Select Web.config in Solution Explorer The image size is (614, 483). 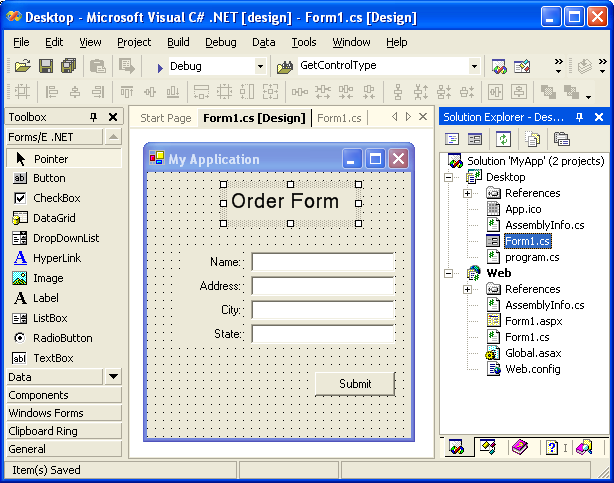coord(533,369)
